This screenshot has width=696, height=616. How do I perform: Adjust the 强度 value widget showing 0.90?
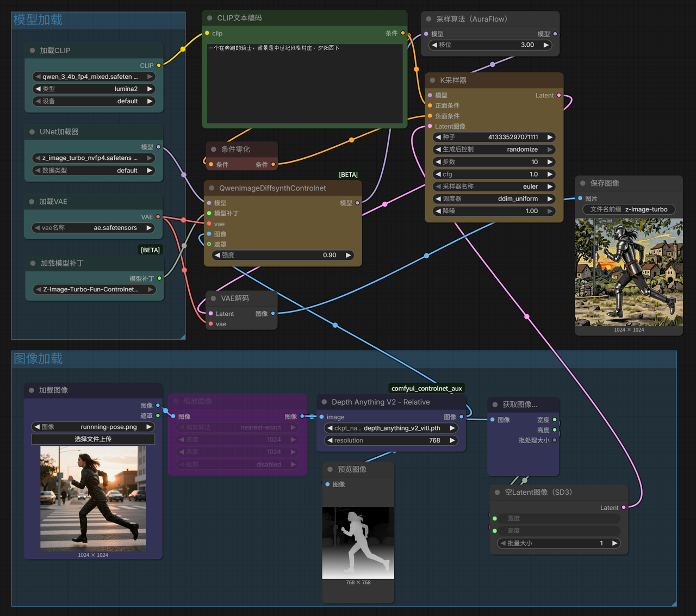283,254
